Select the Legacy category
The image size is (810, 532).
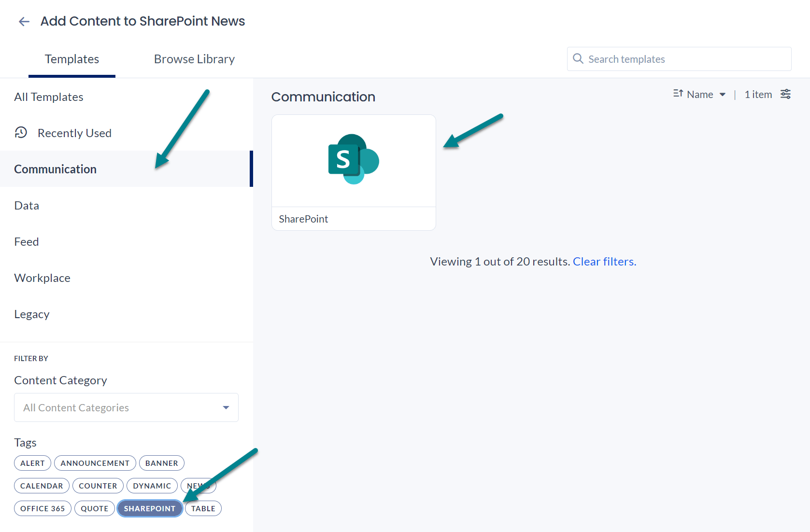[x=32, y=314]
